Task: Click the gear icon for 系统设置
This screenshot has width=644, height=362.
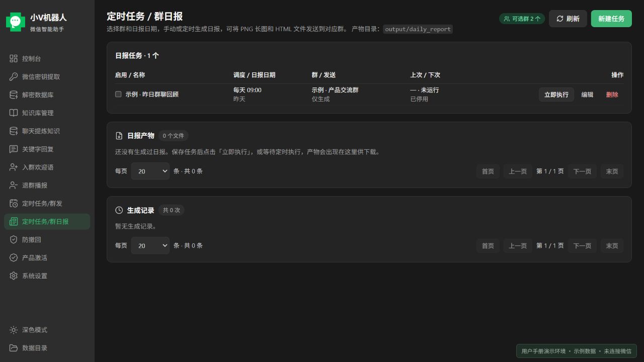Action: [x=14, y=276]
